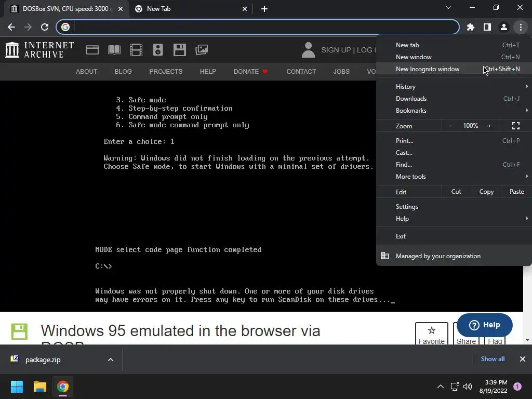This screenshot has width=532, height=399.
Task: Click the browser back arrow
Action: (x=11, y=27)
